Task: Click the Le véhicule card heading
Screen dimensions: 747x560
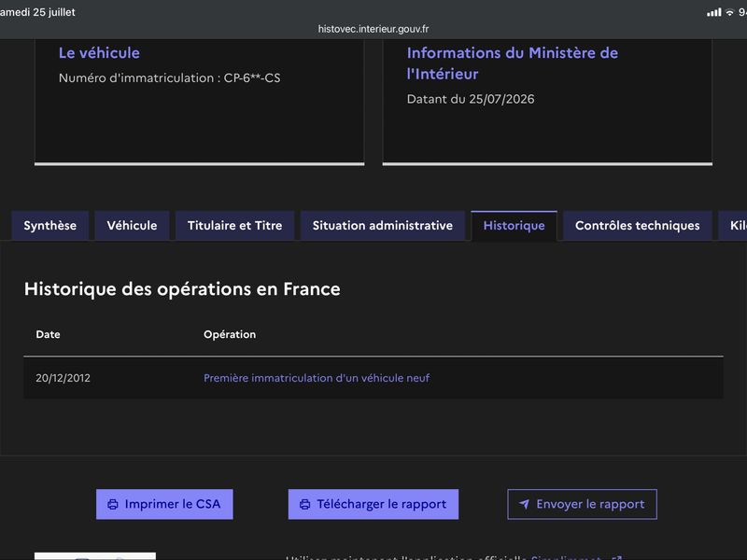Action: click(x=99, y=53)
